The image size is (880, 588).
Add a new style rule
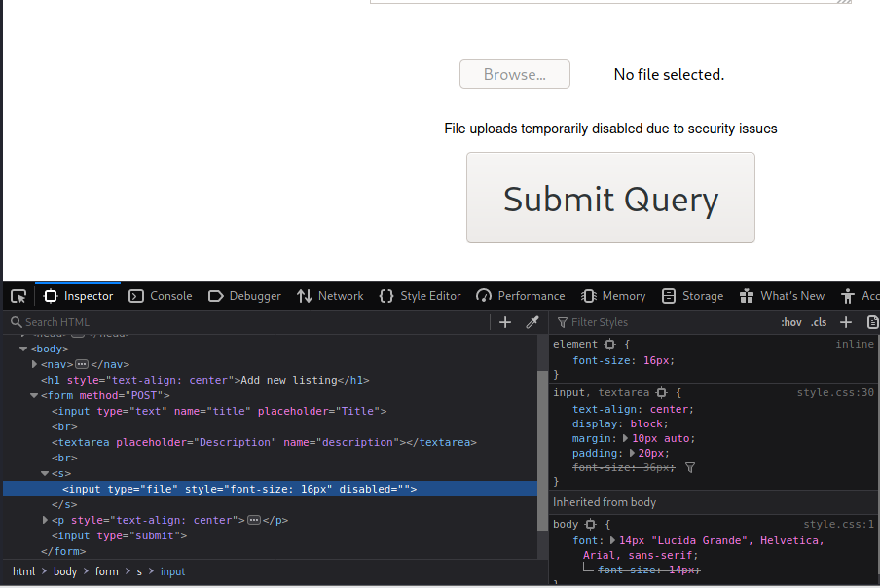click(x=846, y=322)
